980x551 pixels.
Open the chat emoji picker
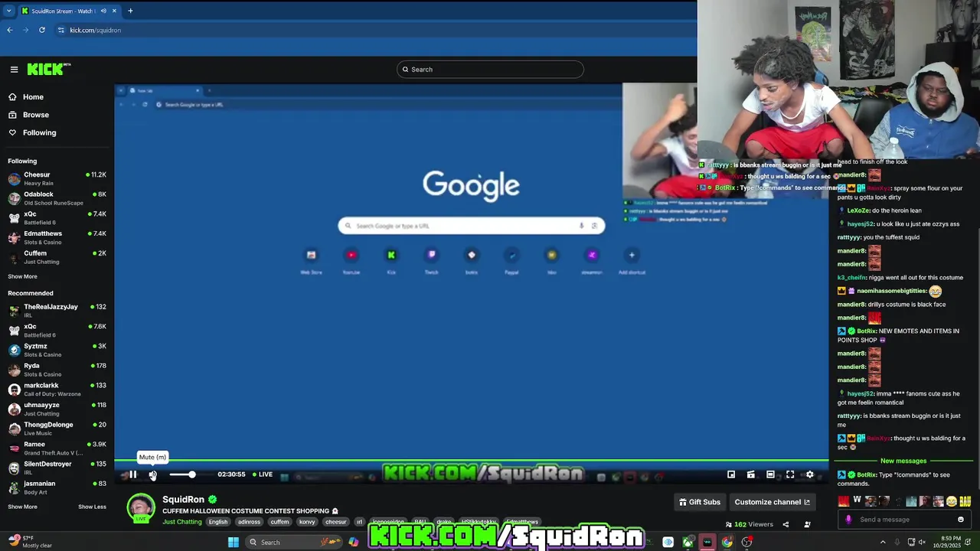[961, 520]
